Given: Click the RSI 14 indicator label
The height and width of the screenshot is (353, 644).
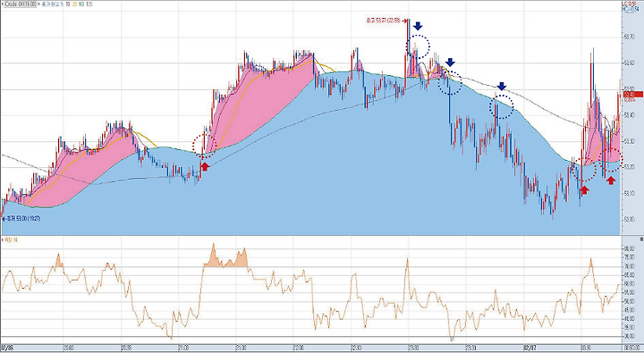Looking at the screenshot, I should coord(11,240).
